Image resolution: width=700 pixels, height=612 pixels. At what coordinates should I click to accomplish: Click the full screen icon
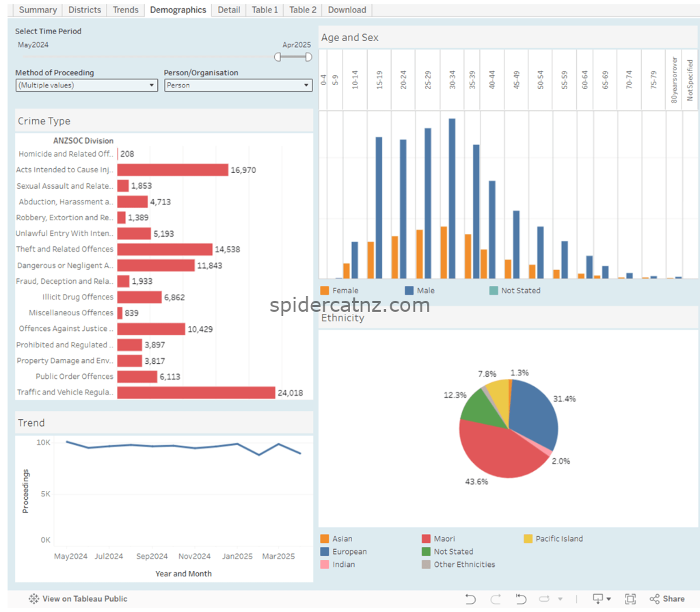pyautogui.click(x=630, y=598)
